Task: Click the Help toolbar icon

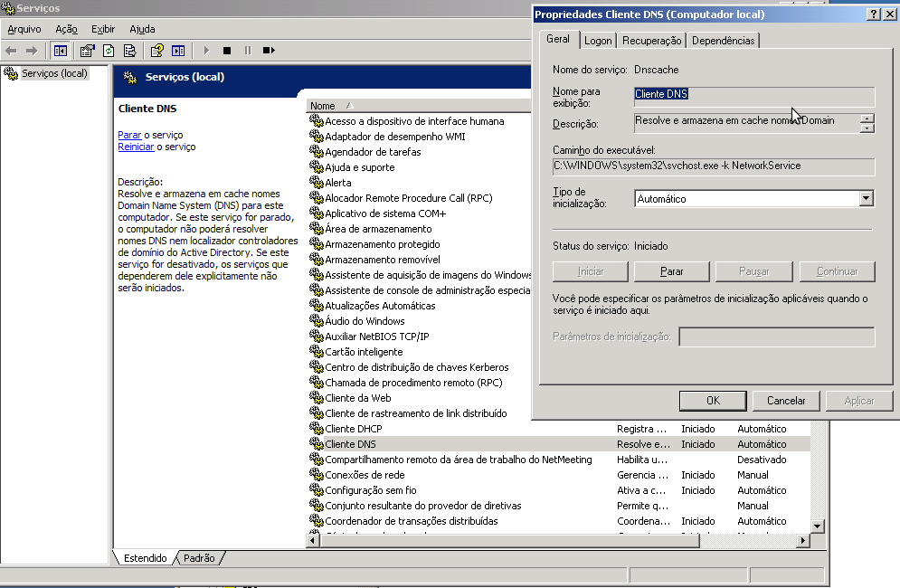Action: [x=156, y=51]
